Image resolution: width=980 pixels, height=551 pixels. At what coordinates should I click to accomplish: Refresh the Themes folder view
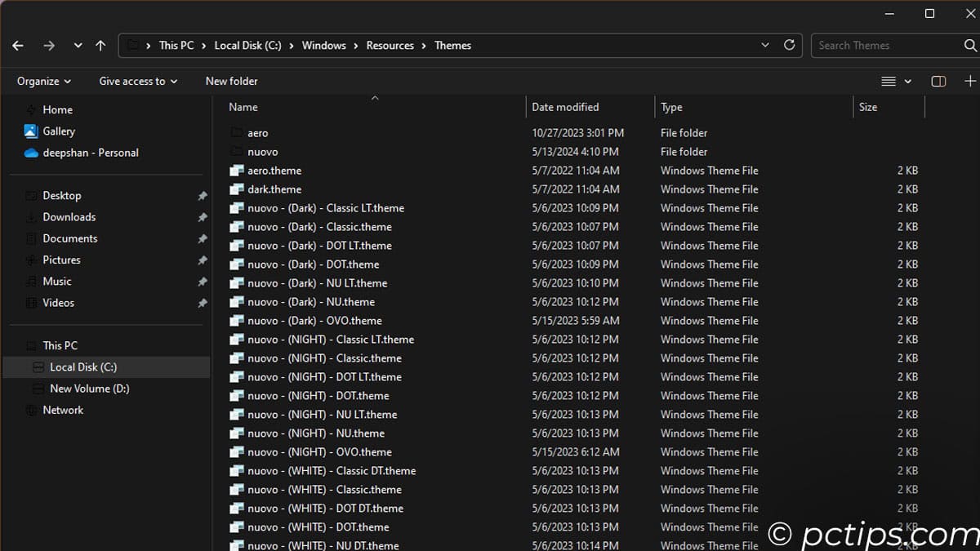click(x=789, y=46)
